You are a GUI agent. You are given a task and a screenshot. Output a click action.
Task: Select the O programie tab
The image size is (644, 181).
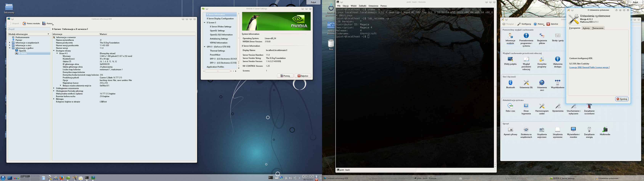(x=574, y=28)
